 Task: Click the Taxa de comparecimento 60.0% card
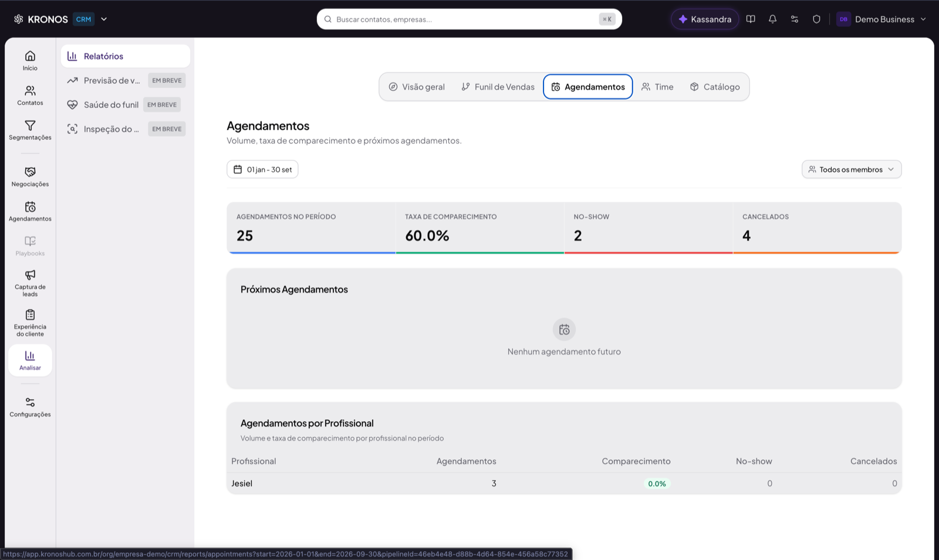click(x=480, y=228)
